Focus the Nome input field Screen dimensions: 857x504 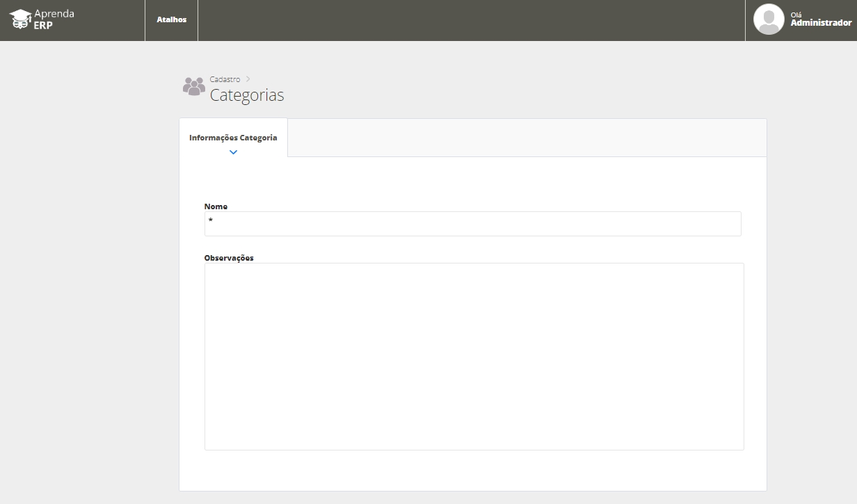point(472,224)
